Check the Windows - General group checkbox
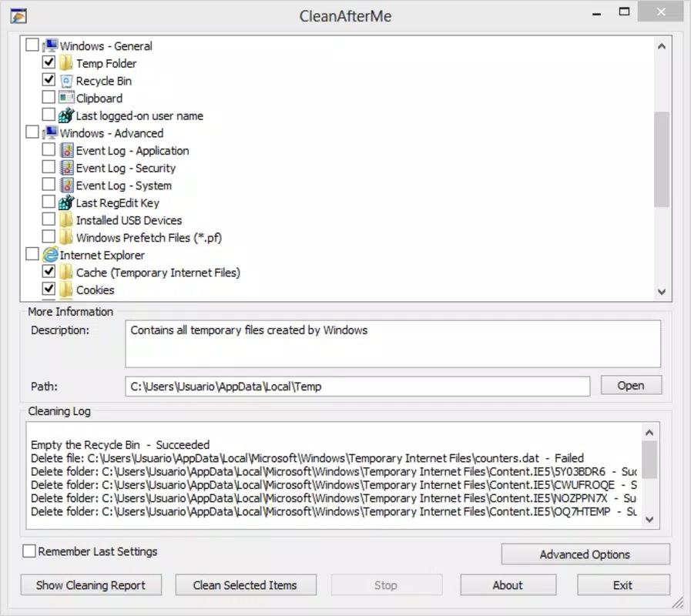This screenshot has height=616, width=691. click(32, 45)
